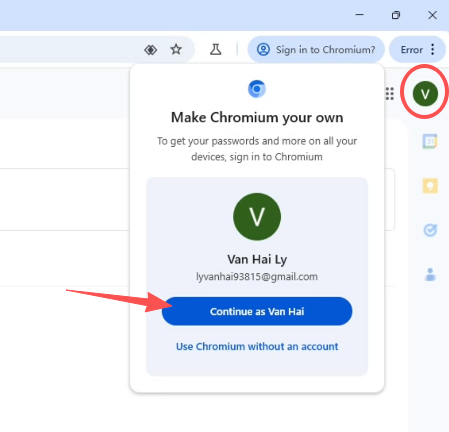Close the Chromium window

click(x=432, y=15)
